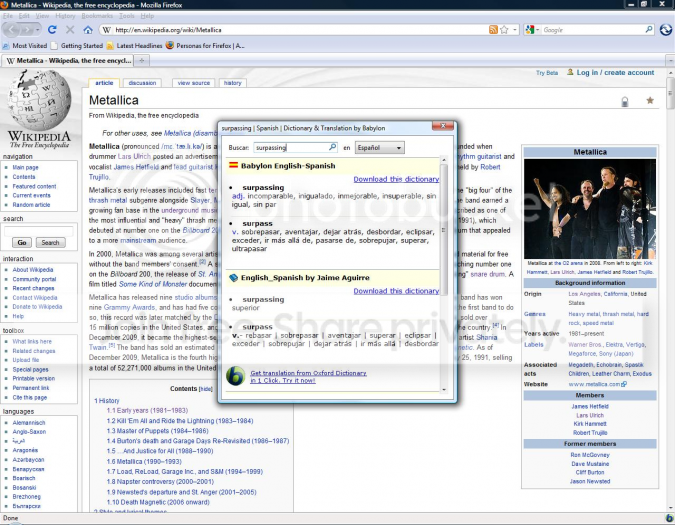Click the Firefox home icon
675x525 pixels.
click(x=88, y=30)
